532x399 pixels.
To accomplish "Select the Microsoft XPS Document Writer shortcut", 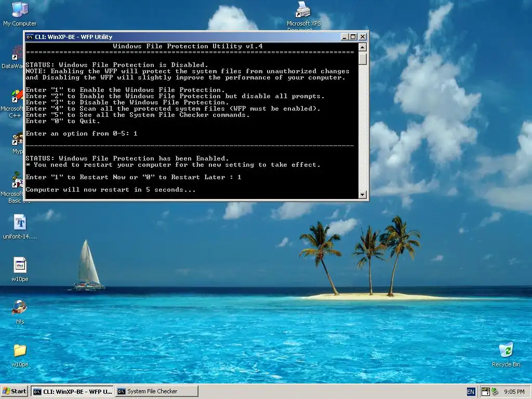I will tap(303, 15).
